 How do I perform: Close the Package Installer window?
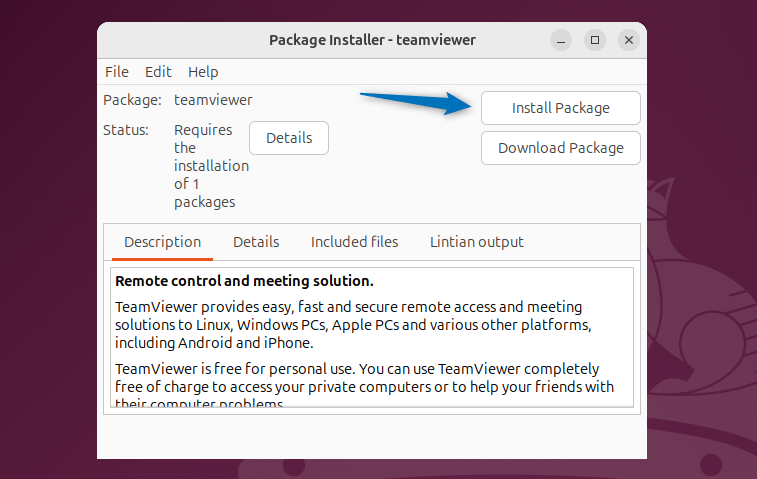coord(629,40)
